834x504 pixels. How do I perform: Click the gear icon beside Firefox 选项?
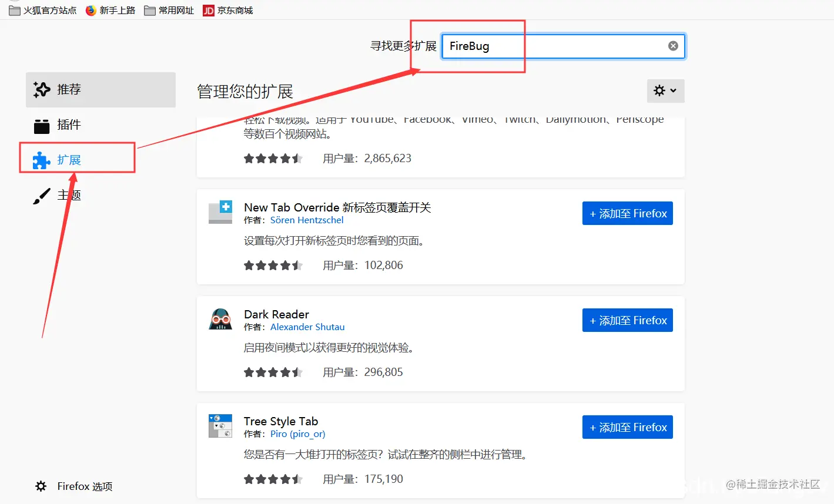41,486
